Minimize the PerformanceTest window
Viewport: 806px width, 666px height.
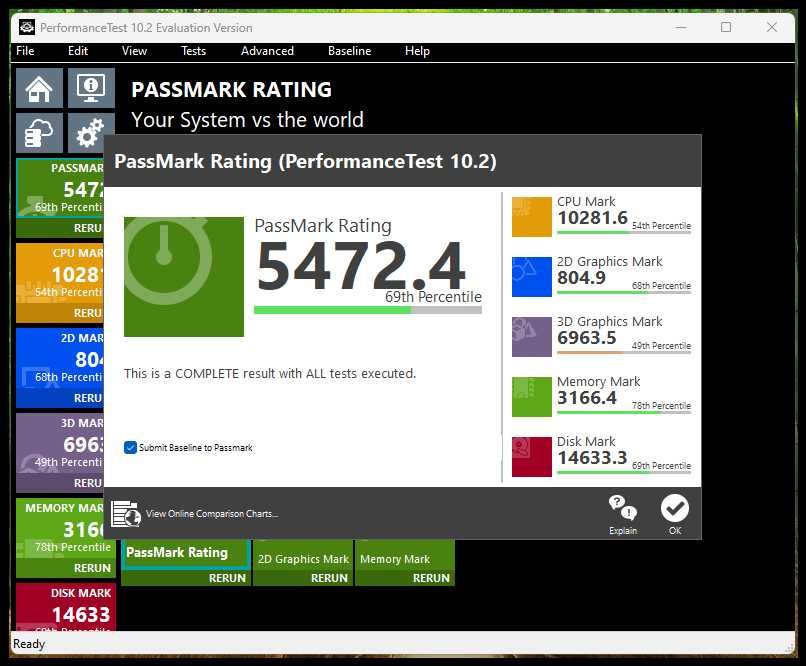click(681, 27)
